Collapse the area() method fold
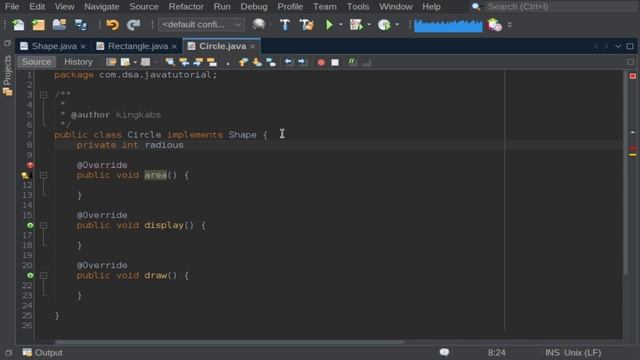Screen dimensions: 640x360 point(43,175)
